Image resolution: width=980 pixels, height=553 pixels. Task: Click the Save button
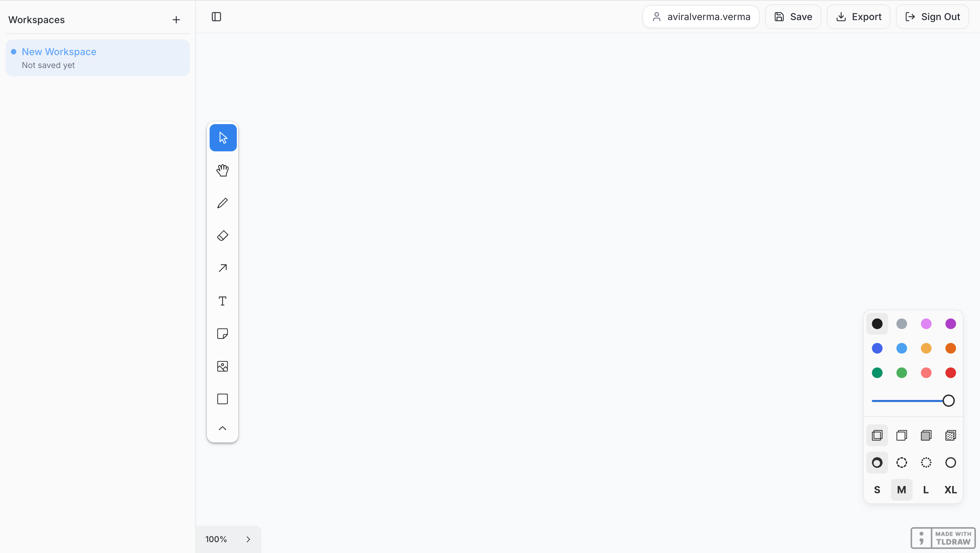point(793,17)
